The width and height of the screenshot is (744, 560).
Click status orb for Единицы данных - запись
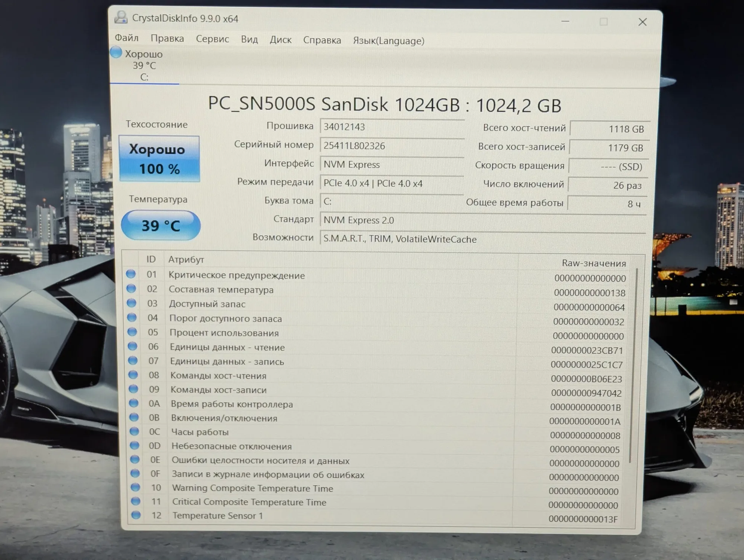click(x=133, y=360)
